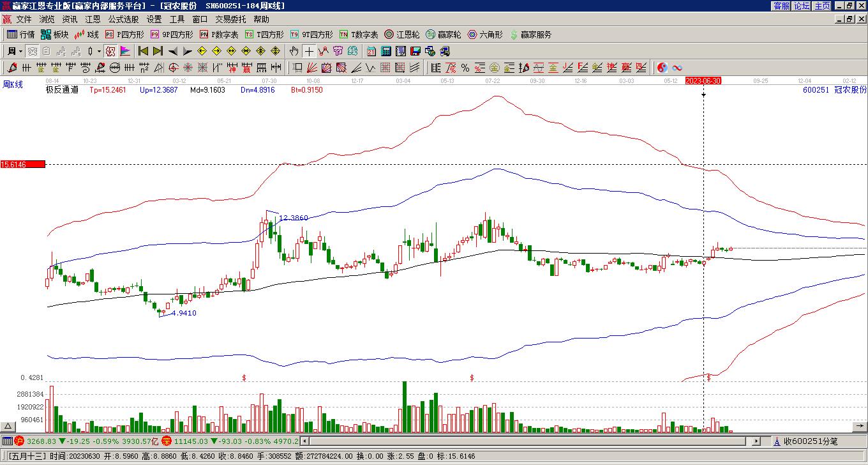
Task: Click the 客服 customer service link
Action: [781, 6]
